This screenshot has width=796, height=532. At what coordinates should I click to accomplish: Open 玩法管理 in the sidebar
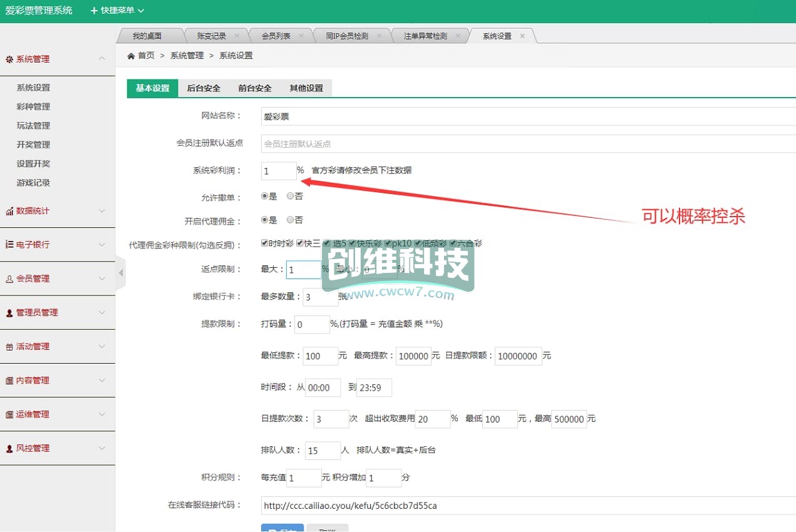[33, 126]
